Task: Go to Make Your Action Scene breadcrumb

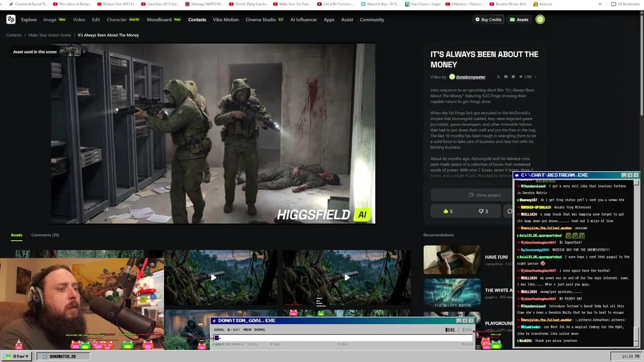Action: (x=50, y=35)
